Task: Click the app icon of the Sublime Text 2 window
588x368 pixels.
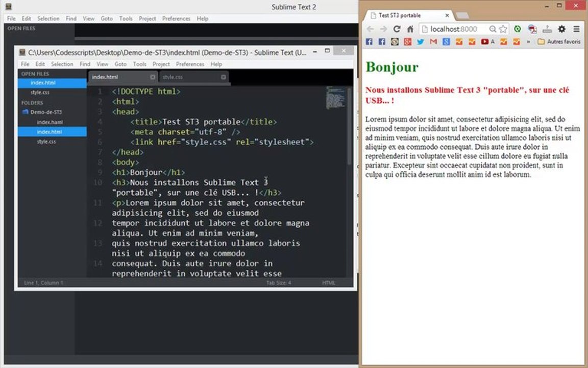Action: (9, 6)
